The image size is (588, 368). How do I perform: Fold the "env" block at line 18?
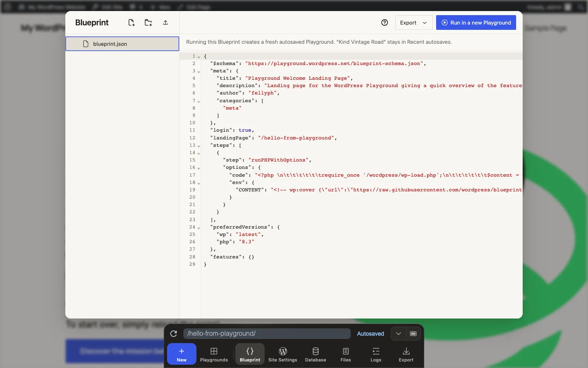[x=199, y=183]
